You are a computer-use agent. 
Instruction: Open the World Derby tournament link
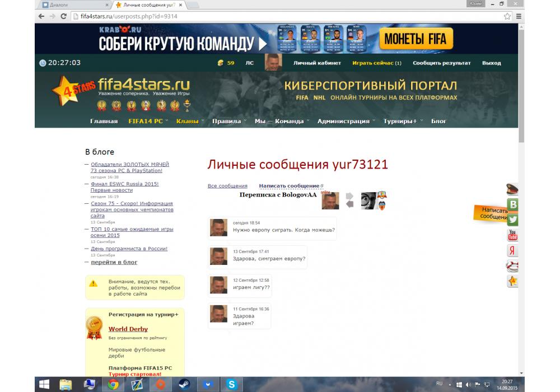click(x=128, y=329)
